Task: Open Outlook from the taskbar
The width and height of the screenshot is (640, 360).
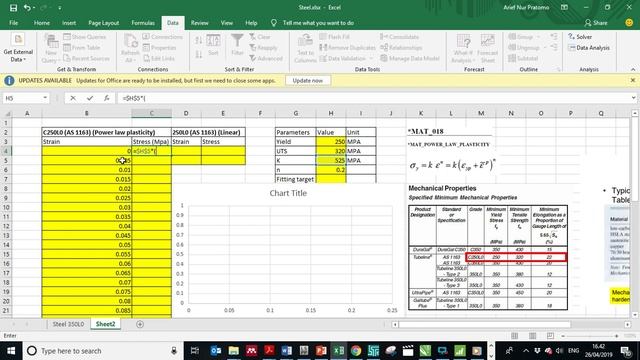Action: click(216, 351)
